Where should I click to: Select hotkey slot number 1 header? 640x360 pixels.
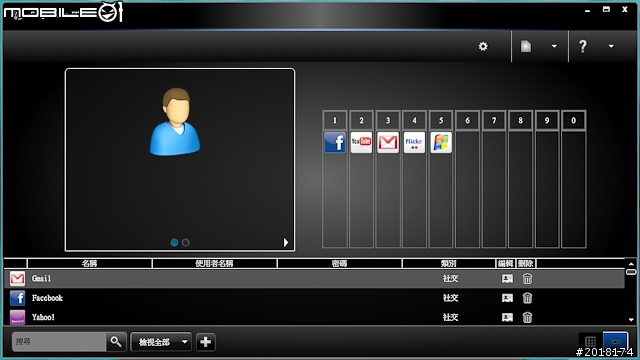click(x=335, y=120)
